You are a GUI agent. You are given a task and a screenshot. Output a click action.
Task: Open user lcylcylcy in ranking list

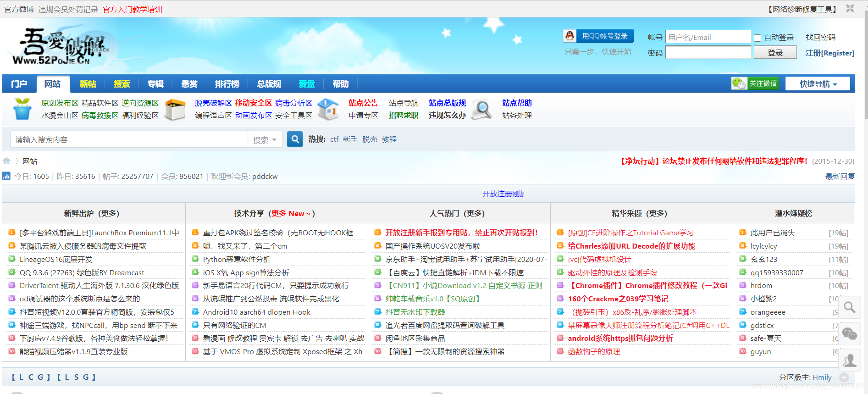[763, 246]
